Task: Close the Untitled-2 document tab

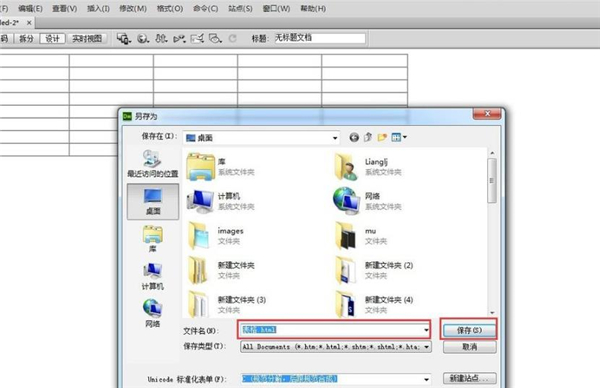Action: [x=29, y=23]
